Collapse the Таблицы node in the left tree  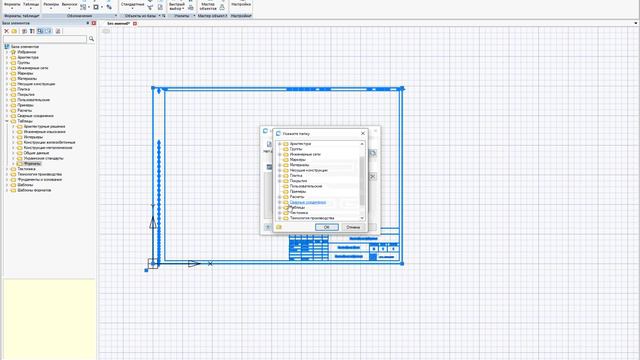click(7, 121)
